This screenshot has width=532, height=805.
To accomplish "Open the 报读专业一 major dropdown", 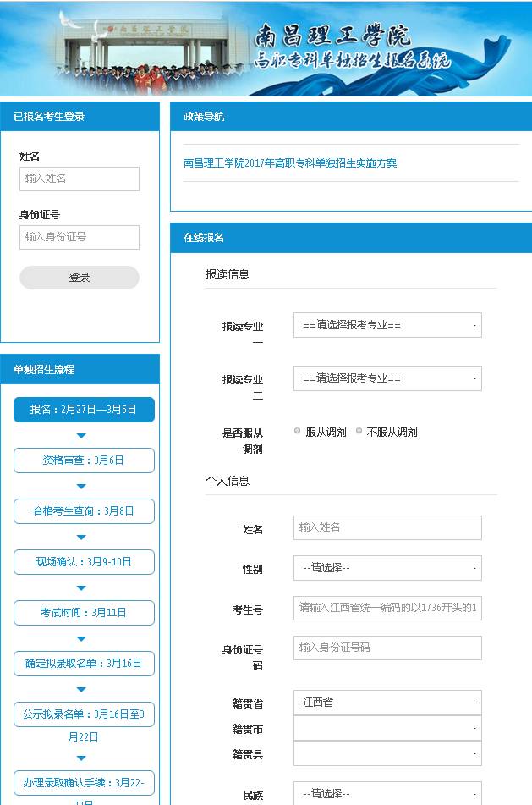I will pos(387,325).
